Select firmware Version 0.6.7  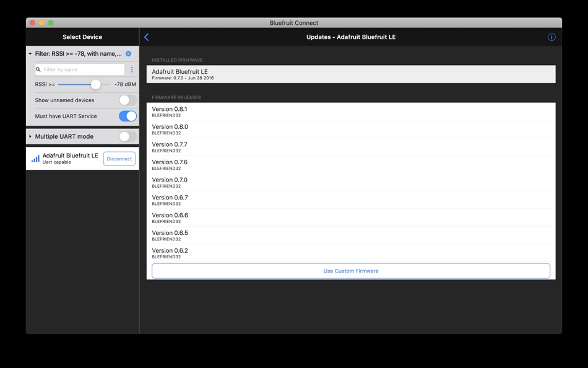pyautogui.click(x=350, y=199)
